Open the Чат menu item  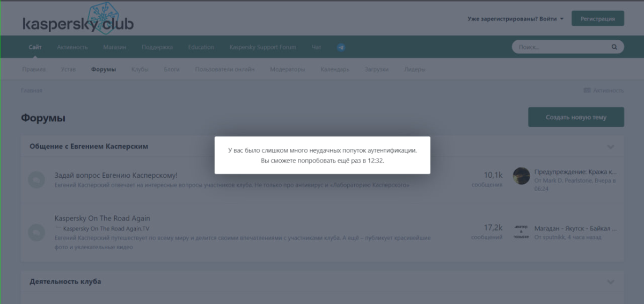317,47
